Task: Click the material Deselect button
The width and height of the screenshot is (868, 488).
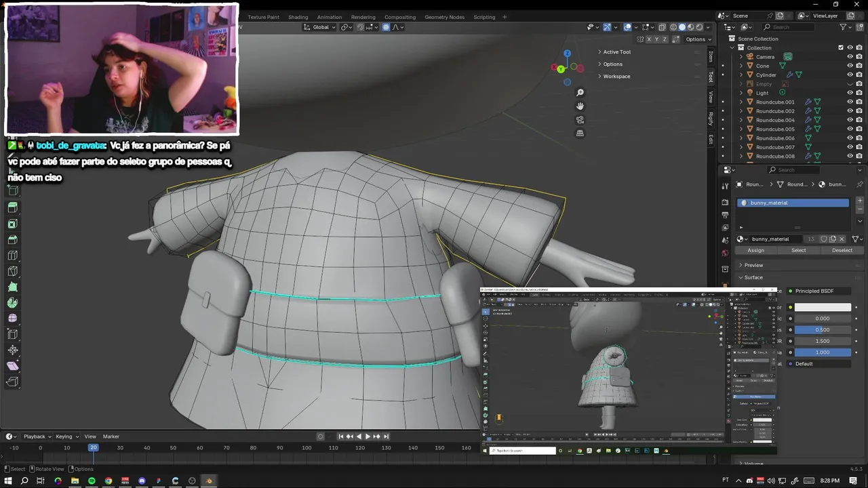Action: pyautogui.click(x=842, y=250)
